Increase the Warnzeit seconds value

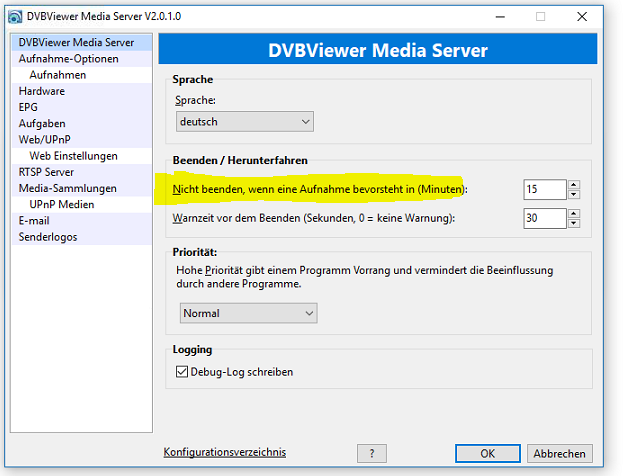pyautogui.click(x=574, y=213)
